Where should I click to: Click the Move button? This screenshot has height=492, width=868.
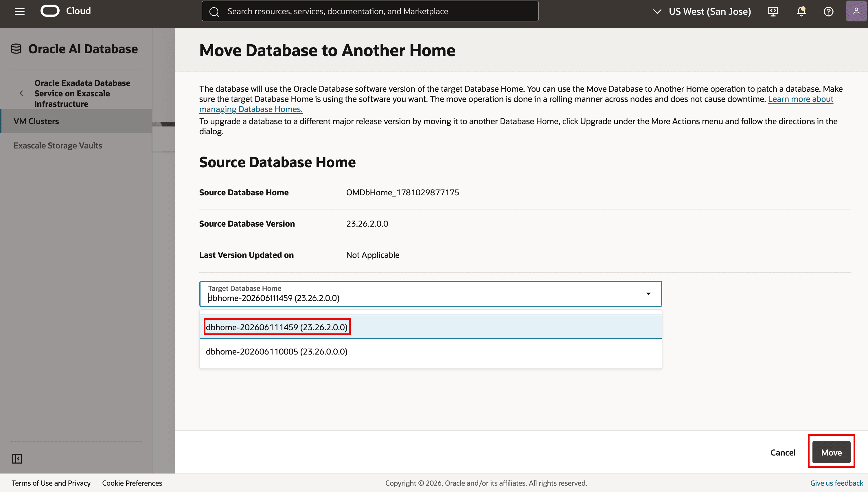(831, 452)
